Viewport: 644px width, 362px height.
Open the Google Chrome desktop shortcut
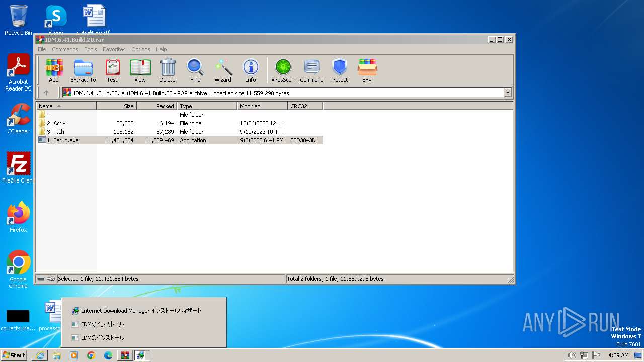coord(18,270)
